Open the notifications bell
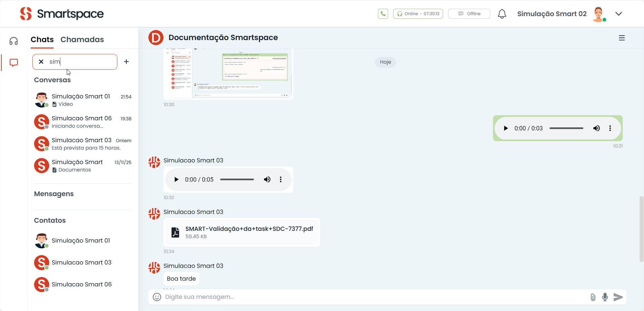The image size is (644, 311). click(x=502, y=14)
